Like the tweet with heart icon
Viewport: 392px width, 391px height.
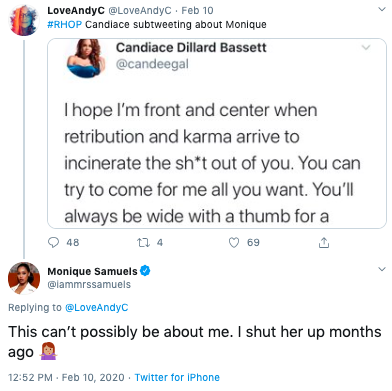coord(234,242)
